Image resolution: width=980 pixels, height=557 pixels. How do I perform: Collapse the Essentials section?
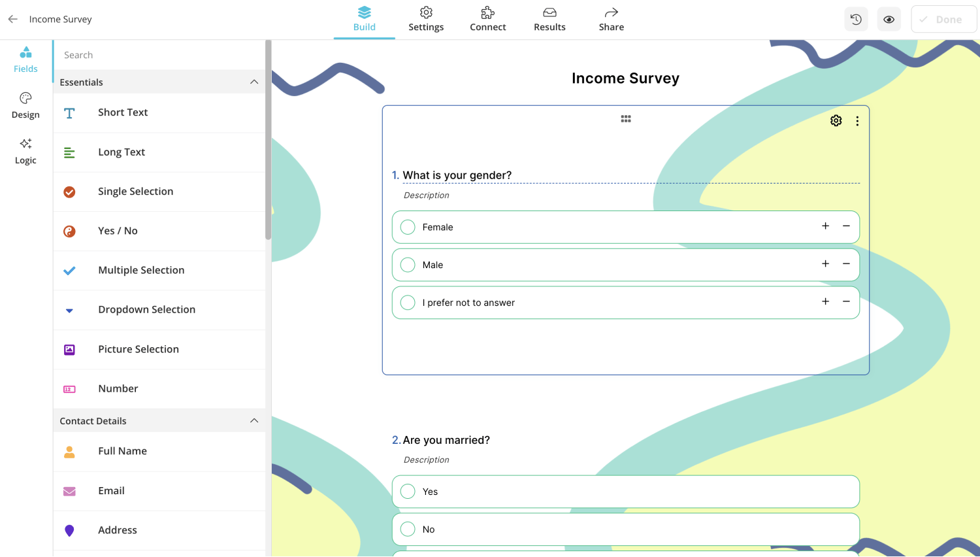click(x=254, y=82)
